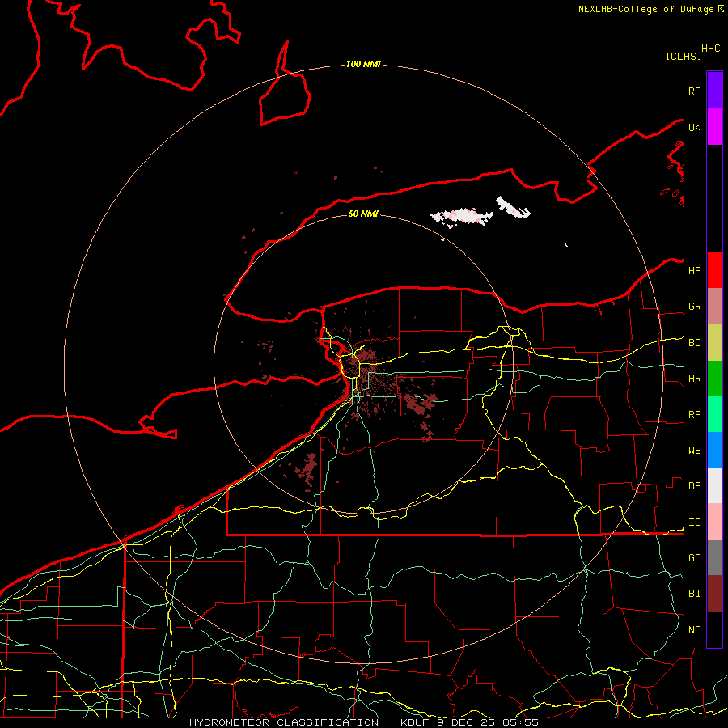Image resolution: width=728 pixels, height=728 pixels.
Task: Click the ND black legend swatch
Action: 714,629
